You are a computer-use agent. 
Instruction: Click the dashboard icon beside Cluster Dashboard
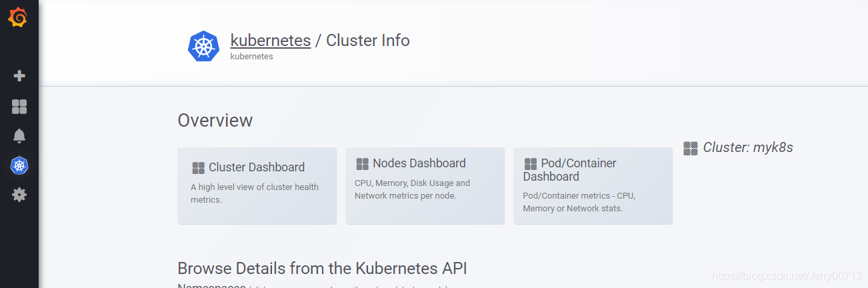pyautogui.click(x=198, y=168)
